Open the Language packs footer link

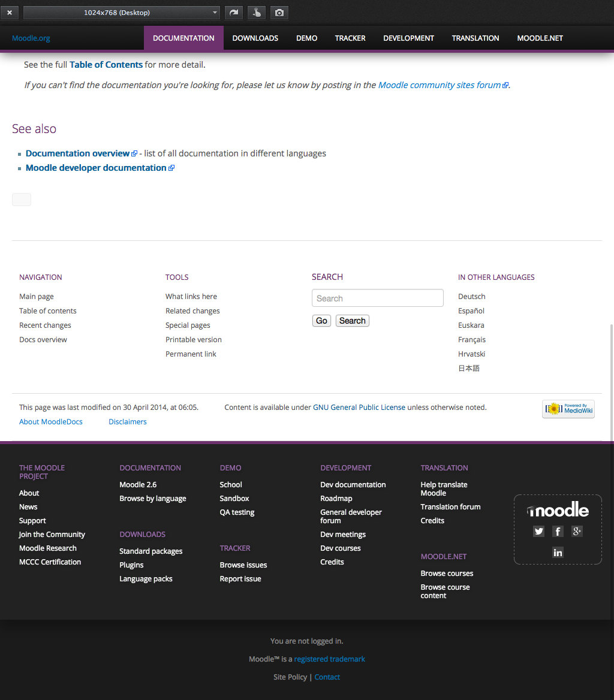pos(146,578)
